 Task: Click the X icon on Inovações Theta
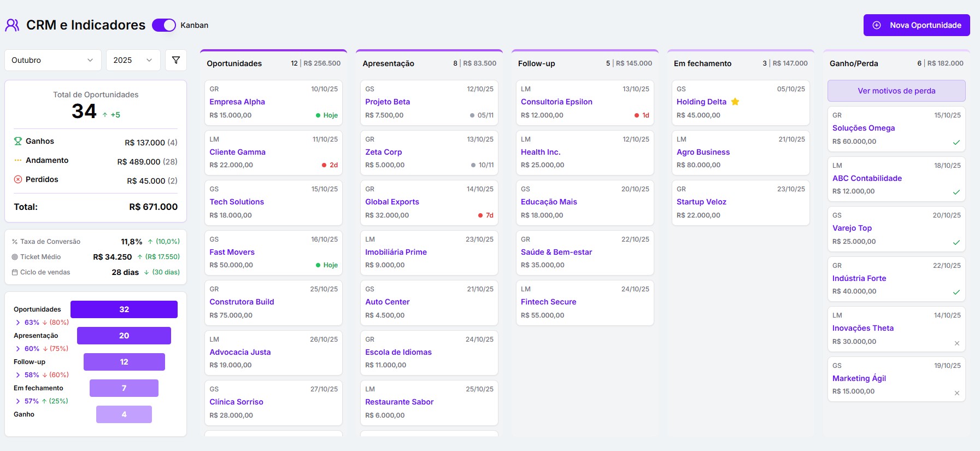pyautogui.click(x=957, y=343)
